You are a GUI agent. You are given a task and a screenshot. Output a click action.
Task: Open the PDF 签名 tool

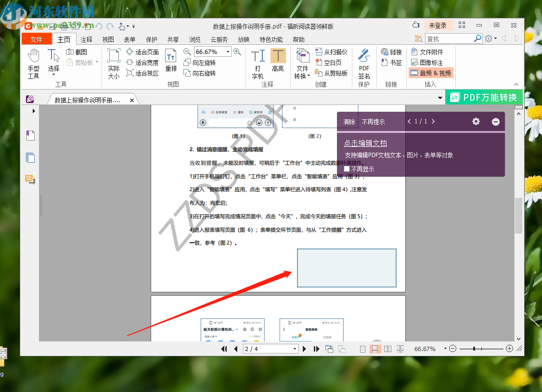click(364, 63)
